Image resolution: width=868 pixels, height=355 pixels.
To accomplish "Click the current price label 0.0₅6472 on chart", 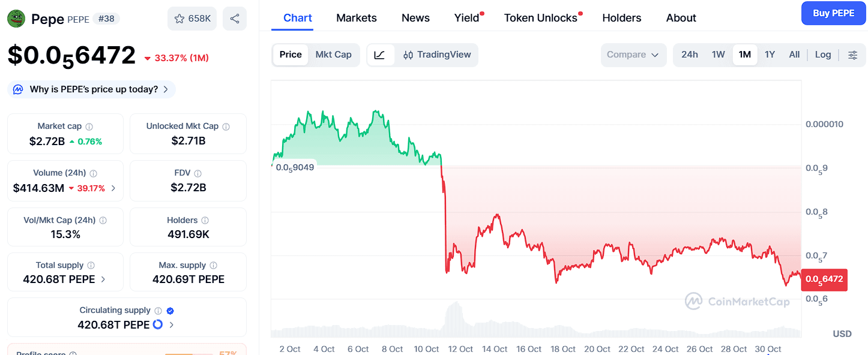I will point(824,279).
